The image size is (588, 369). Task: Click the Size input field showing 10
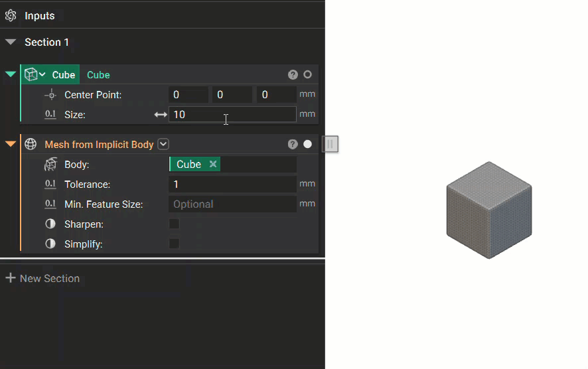tap(232, 114)
